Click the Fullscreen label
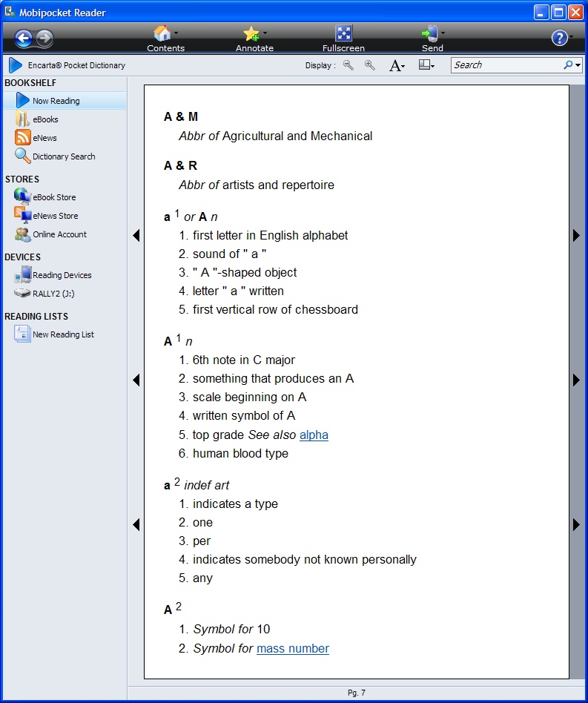 pos(344,48)
